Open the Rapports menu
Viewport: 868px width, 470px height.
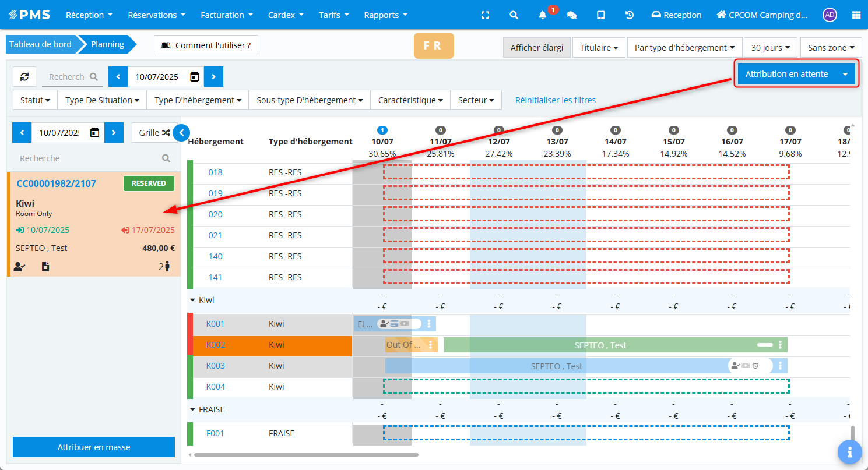pyautogui.click(x=385, y=15)
